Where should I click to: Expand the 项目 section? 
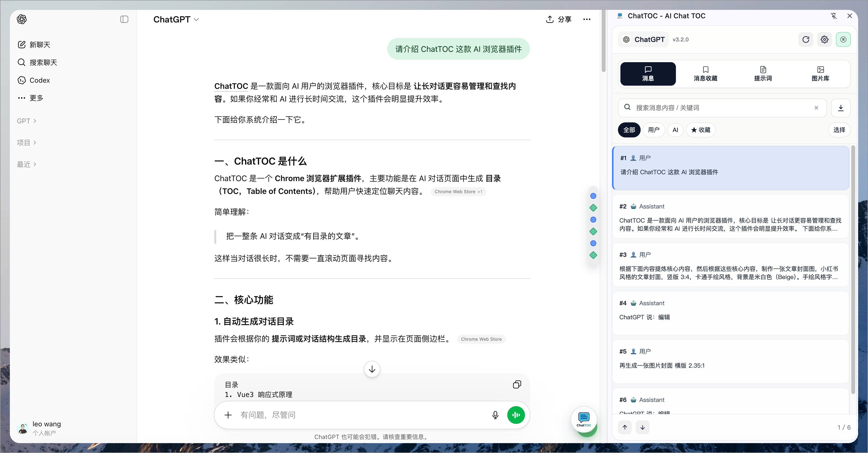(x=26, y=143)
